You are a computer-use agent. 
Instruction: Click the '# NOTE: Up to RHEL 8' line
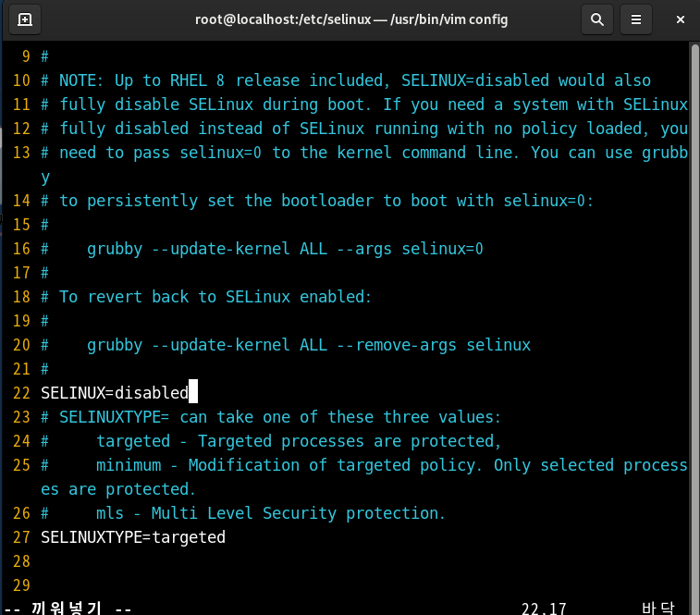click(x=346, y=80)
